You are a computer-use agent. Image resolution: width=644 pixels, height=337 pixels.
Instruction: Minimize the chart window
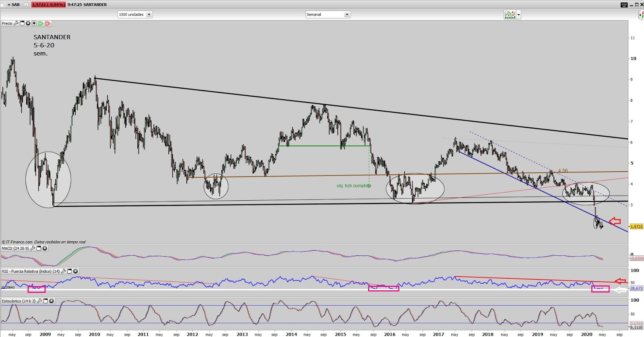(631, 5)
